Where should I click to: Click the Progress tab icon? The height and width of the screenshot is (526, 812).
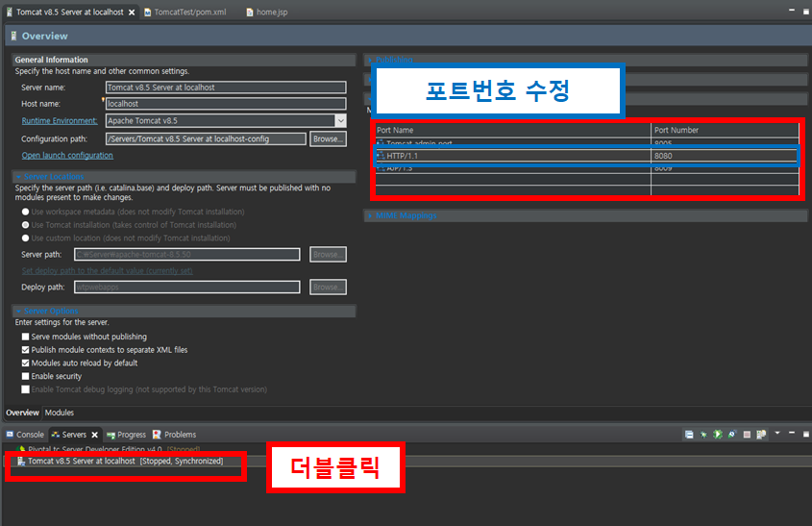(x=111, y=435)
